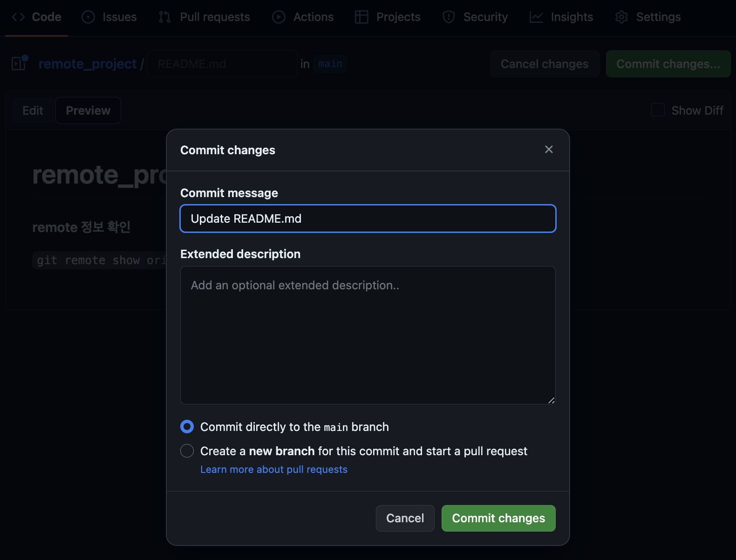Open the Issues tab

point(109,17)
